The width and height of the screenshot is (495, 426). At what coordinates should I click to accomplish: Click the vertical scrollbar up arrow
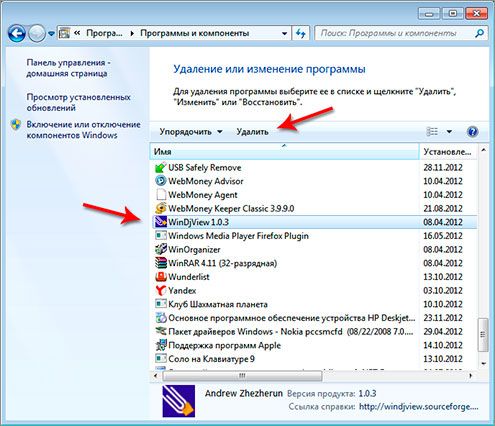(483, 151)
